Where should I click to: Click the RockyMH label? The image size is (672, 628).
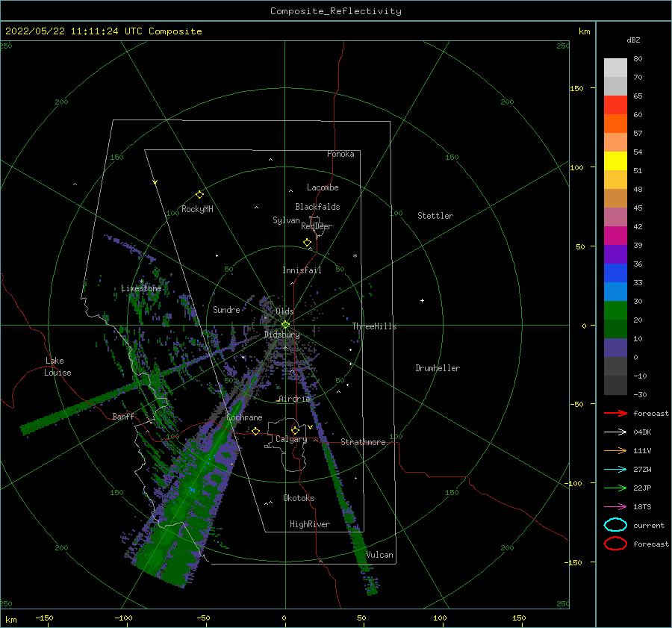[x=197, y=209]
